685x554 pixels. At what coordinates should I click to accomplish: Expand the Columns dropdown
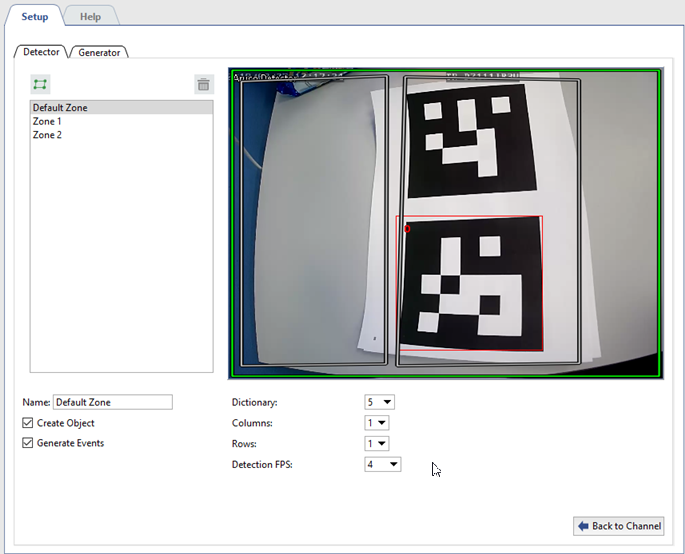377,423
